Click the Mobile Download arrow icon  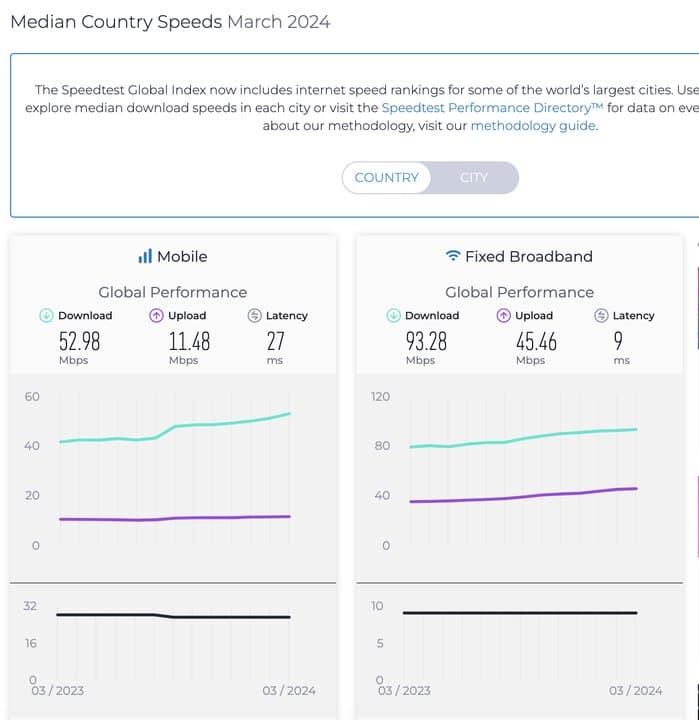point(45,316)
